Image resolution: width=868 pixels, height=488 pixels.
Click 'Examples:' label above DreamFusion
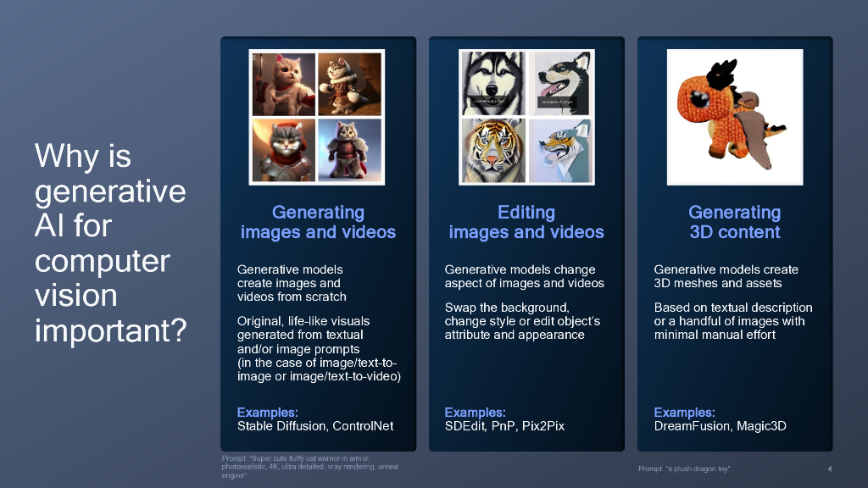684,413
